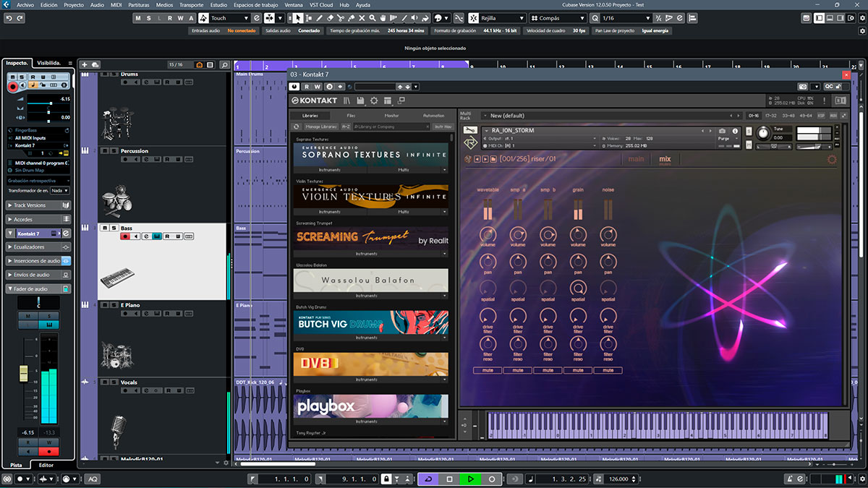Toggle the purple Cycle loop button

[428, 479]
